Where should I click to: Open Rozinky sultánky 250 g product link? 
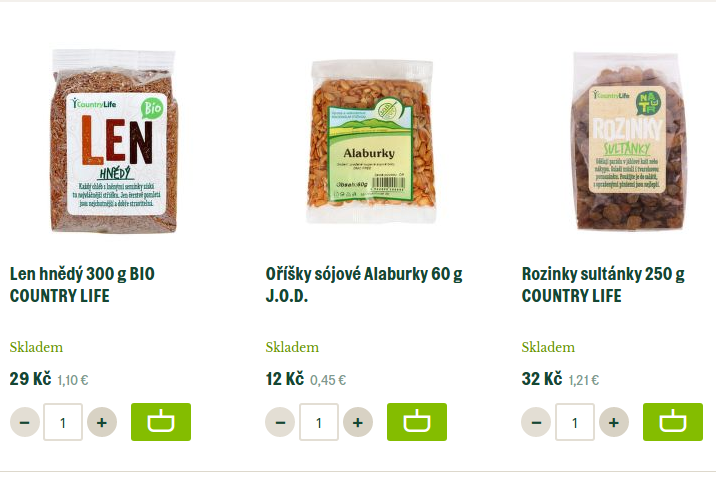(603, 285)
